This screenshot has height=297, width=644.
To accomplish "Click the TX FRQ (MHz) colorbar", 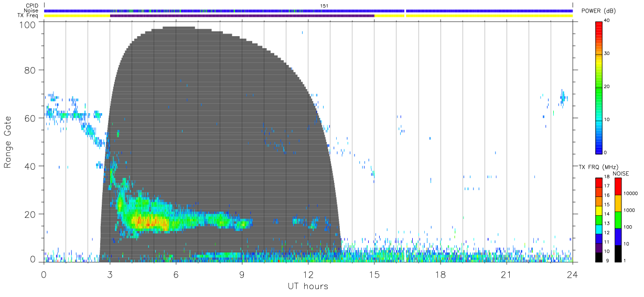I will tap(599, 219).
